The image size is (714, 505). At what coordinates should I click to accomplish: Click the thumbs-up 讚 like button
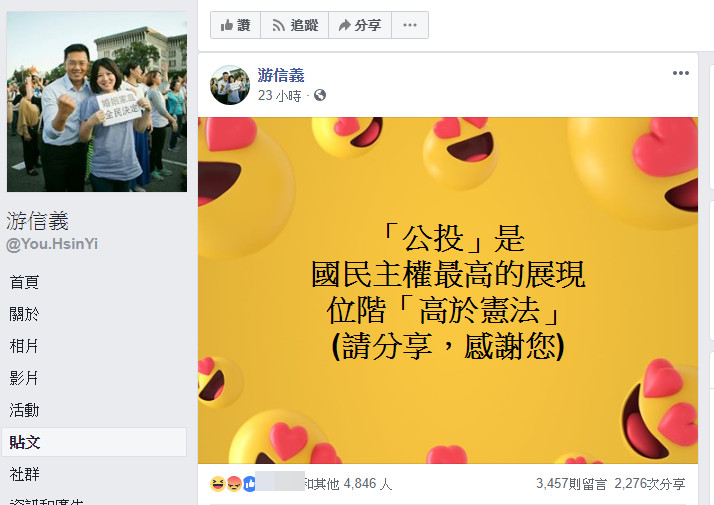click(235, 25)
